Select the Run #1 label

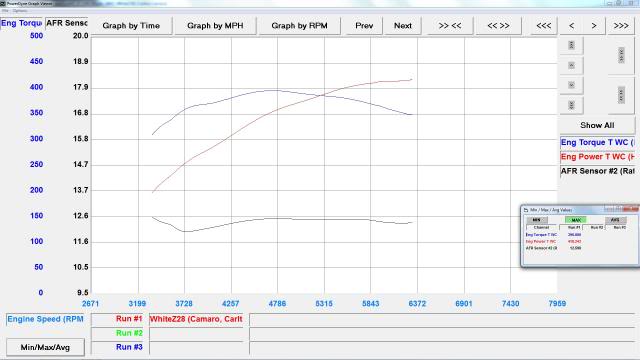point(118,319)
